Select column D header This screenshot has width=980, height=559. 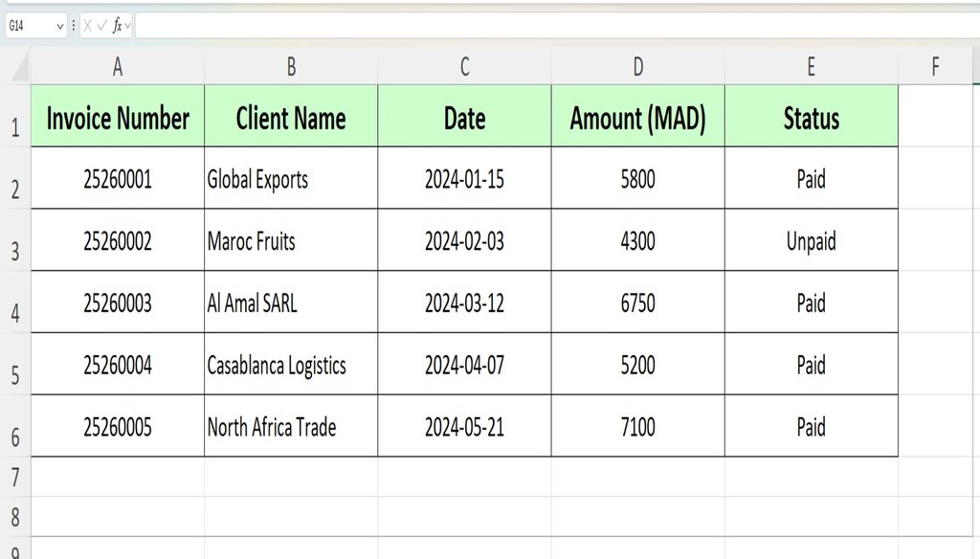point(637,66)
